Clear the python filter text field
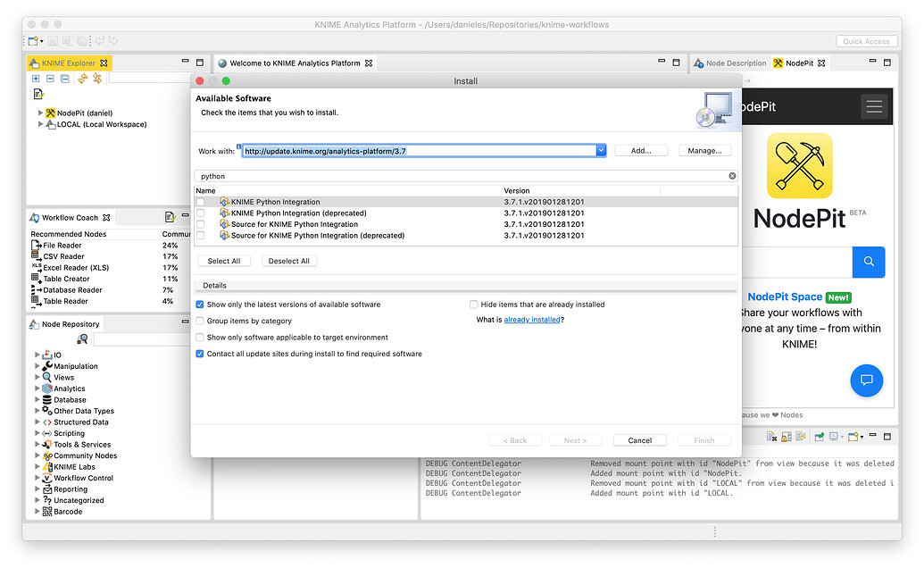 pyautogui.click(x=731, y=175)
